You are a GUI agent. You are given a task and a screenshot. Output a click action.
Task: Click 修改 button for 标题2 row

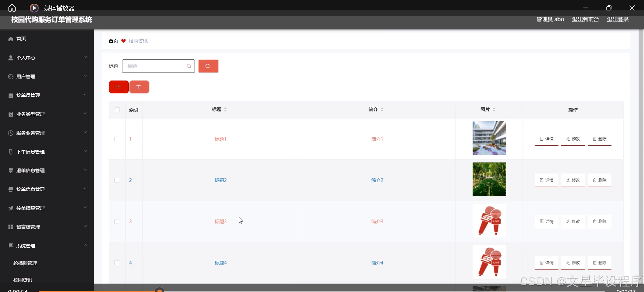point(573,180)
